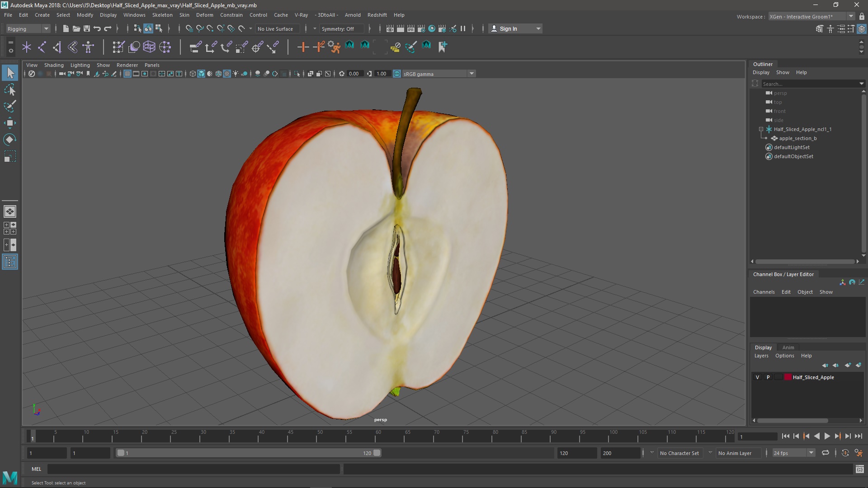Switch to the Anim layer tab
868x488 pixels.
[x=788, y=347]
